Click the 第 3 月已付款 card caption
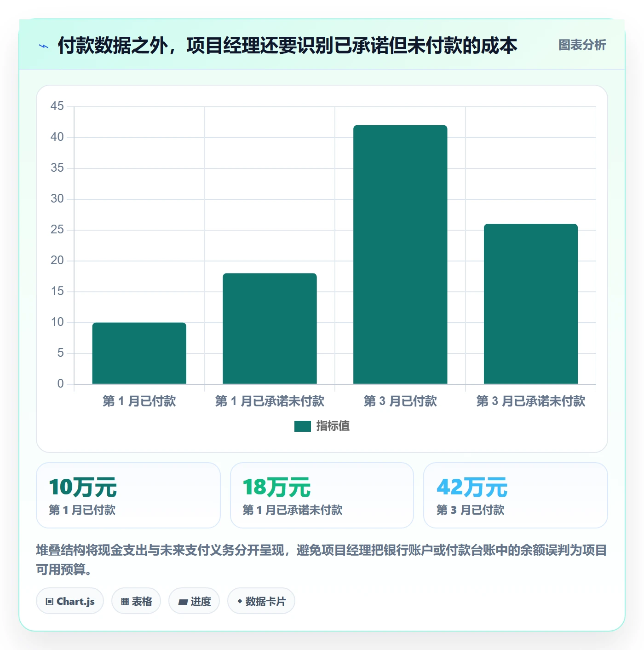The image size is (644, 650). point(470,510)
